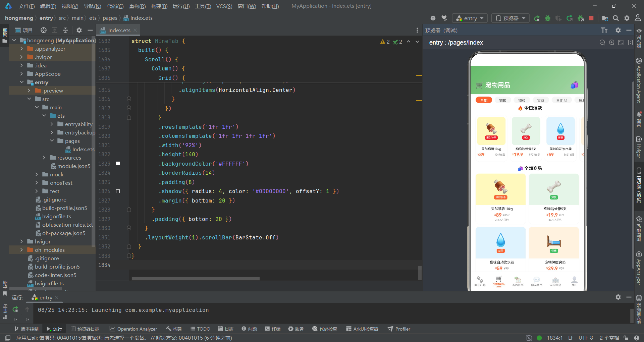Image resolution: width=644 pixels, height=342 pixels.
Task: Open Run panel settings gear
Action: click(618, 297)
